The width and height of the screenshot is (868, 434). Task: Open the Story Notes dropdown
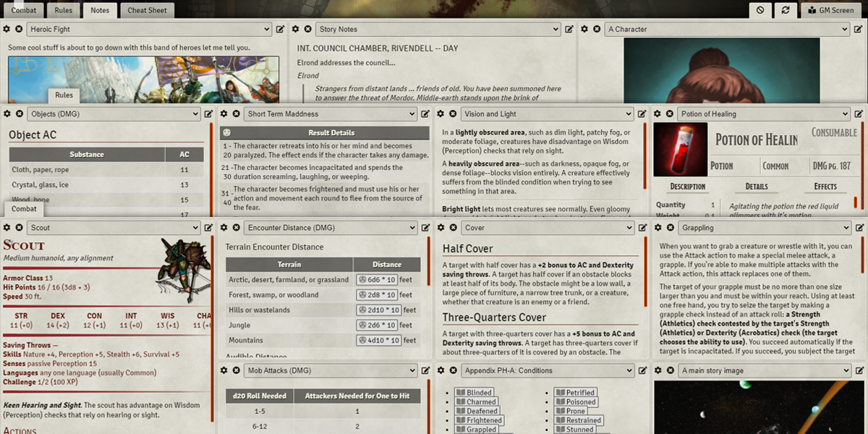(x=438, y=30)
